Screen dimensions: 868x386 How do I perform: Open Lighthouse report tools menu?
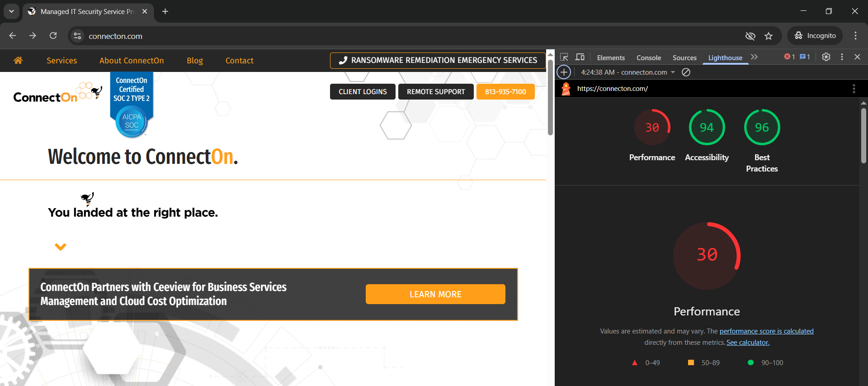[x=854, y=89]
